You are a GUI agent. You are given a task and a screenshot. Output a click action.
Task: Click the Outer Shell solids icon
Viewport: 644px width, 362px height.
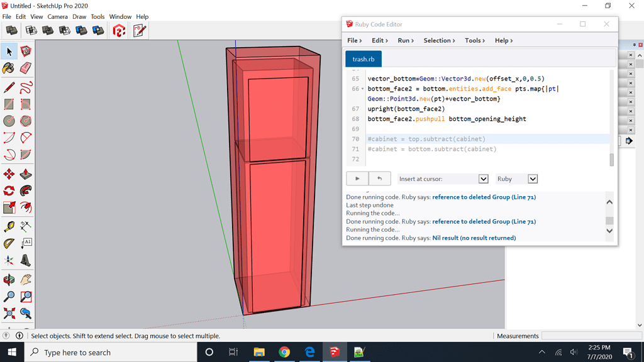point(11,30)
